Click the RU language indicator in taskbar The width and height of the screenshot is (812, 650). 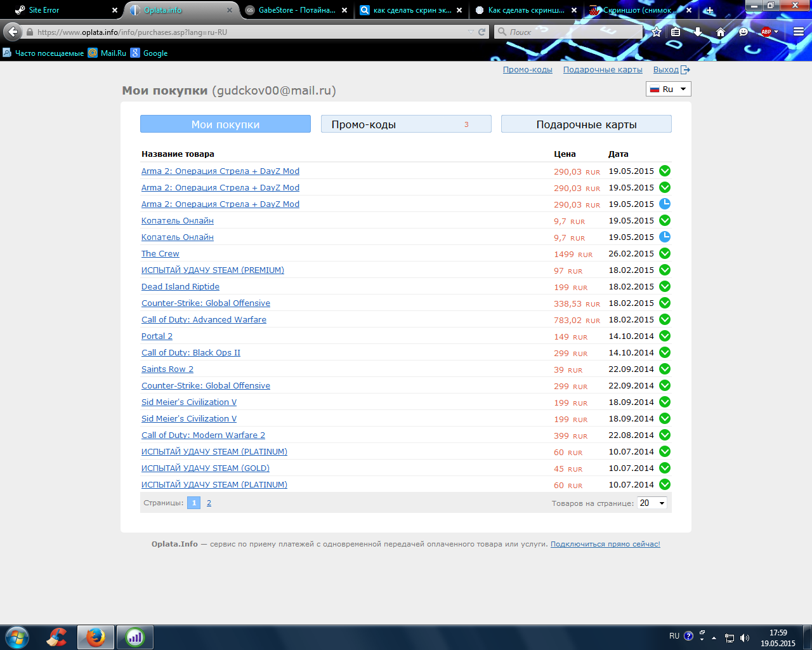click(674, 636)
